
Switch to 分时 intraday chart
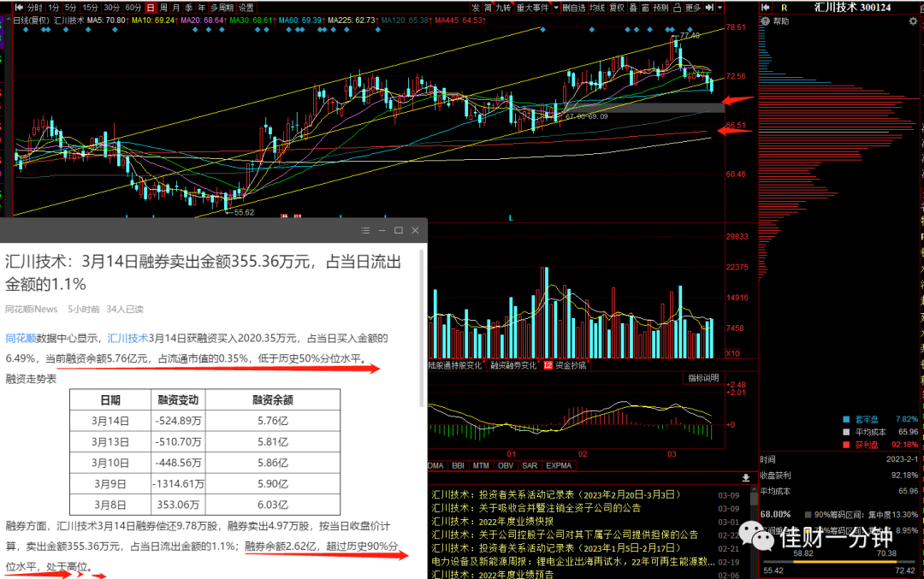pos(35,7)
